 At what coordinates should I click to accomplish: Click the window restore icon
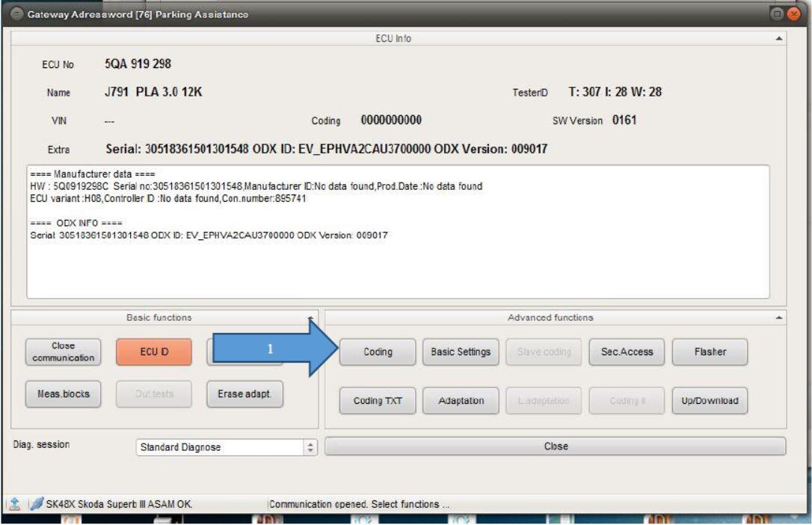(777, 14)
